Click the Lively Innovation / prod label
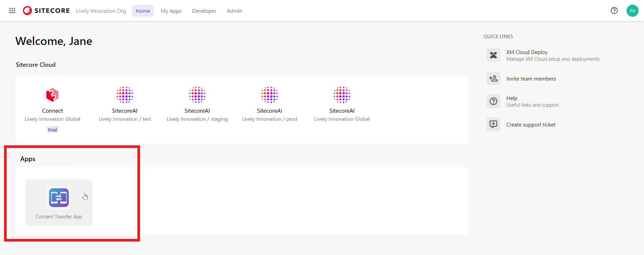This screenshot has width=644, height=255. pyautogui.click(x=270, y=119)
